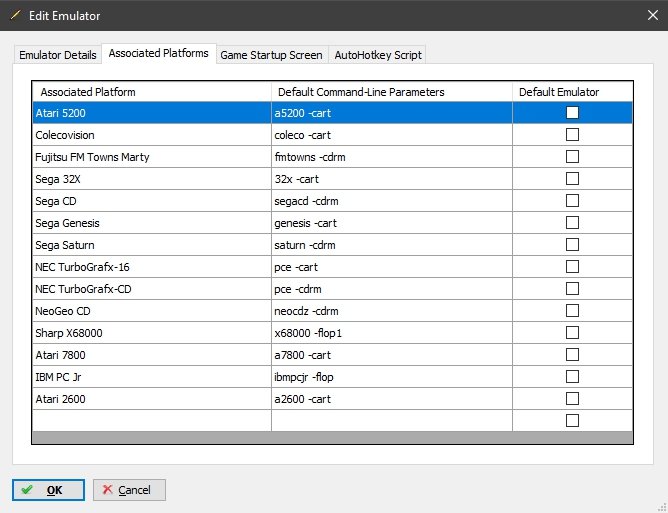Click the '32x -cart' parameters cell
Image resolution: width=668 pixels, height=513 pixels.
tap(392, 179)
